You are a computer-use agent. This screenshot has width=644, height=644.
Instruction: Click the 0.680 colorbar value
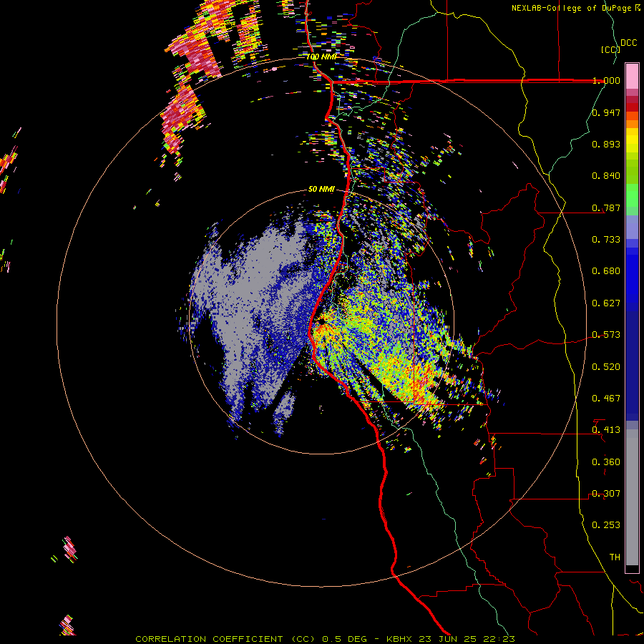point(606,271)
